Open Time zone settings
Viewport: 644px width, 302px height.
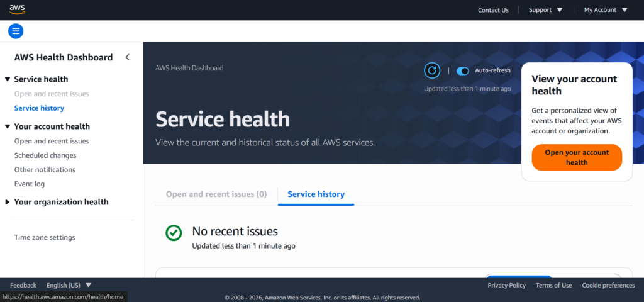(x=45, y=237)
